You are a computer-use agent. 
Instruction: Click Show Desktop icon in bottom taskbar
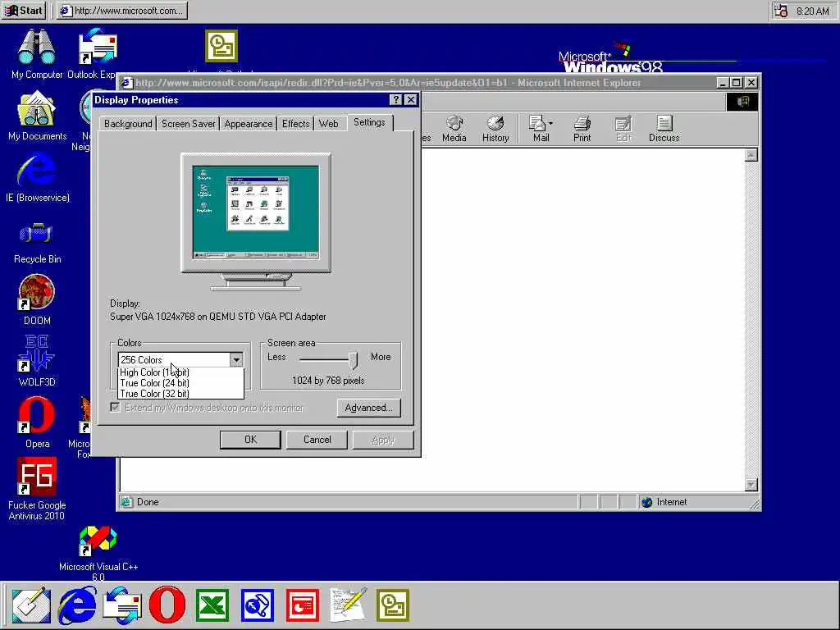[31, 605]
